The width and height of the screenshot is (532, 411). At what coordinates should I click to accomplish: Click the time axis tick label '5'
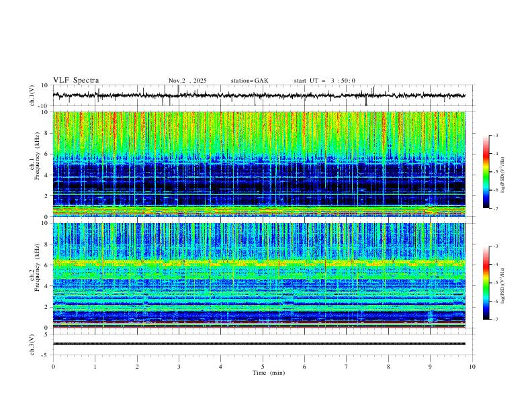click(263, 367)
